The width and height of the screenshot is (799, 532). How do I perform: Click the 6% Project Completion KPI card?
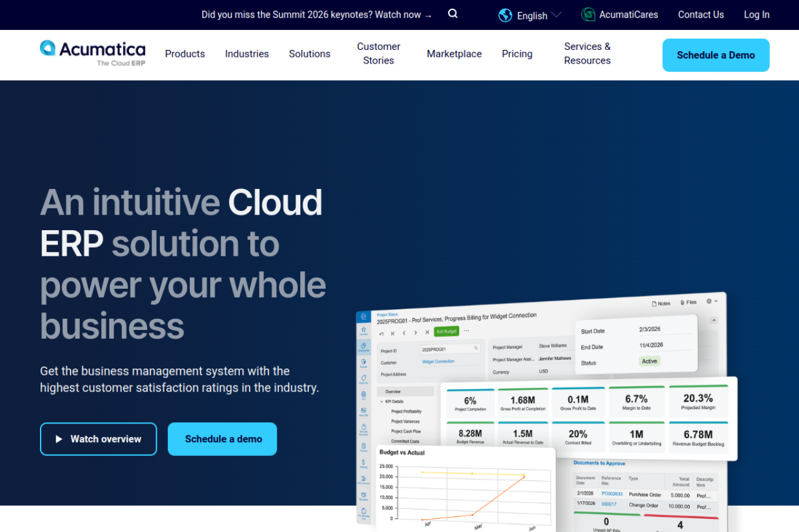pos(470,404)
